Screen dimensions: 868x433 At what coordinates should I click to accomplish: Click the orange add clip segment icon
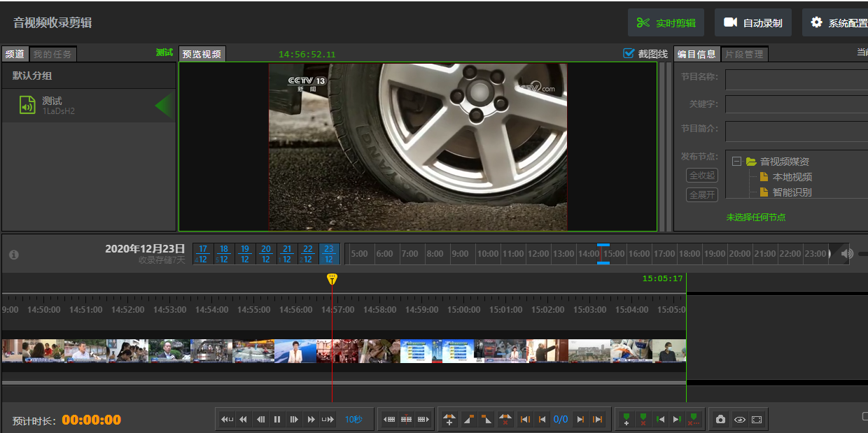click(449, 420)
